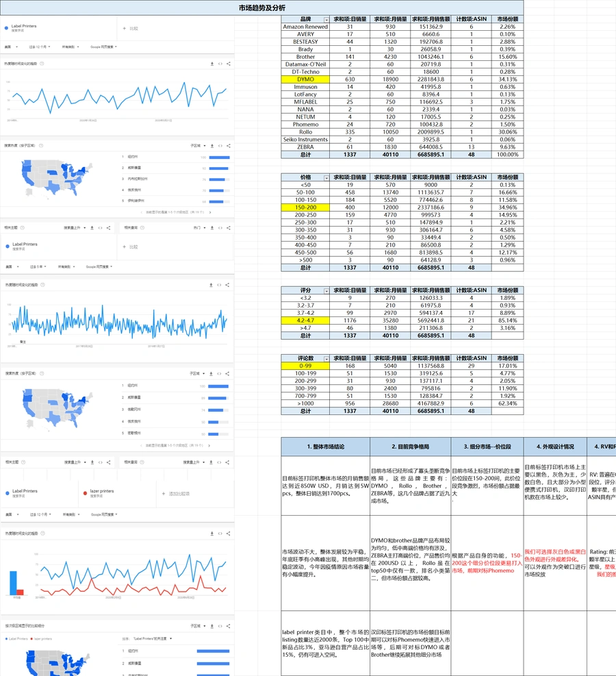Share the 5-year interest-over-time chart
Viewport: 616px width, 676px height.
point(227,285)
